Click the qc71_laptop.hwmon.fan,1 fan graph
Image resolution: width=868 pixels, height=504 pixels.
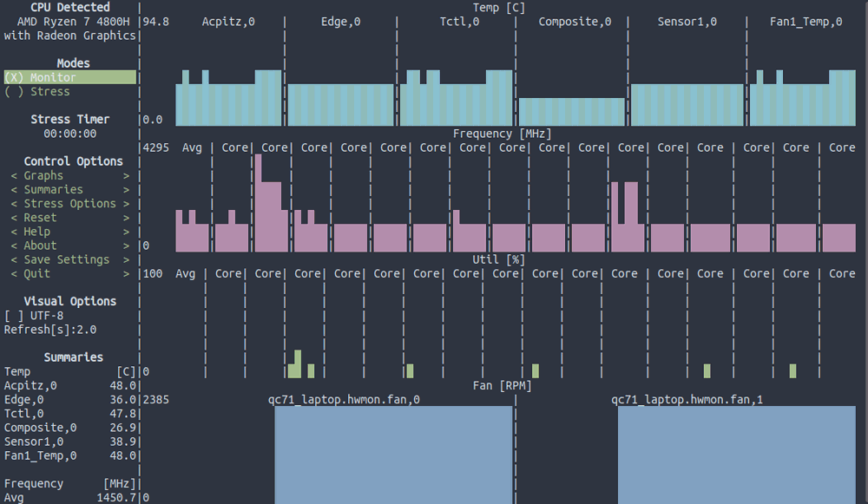736,451
